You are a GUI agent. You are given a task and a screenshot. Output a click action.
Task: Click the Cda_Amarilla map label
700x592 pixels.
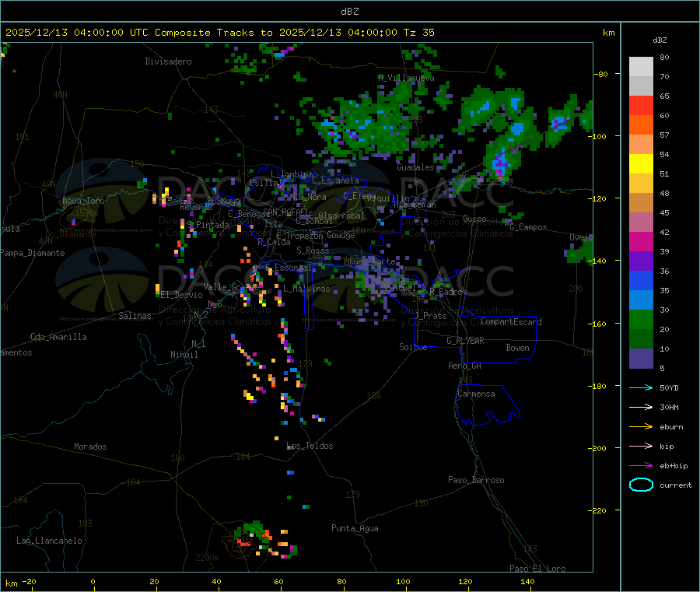[58, 337]
